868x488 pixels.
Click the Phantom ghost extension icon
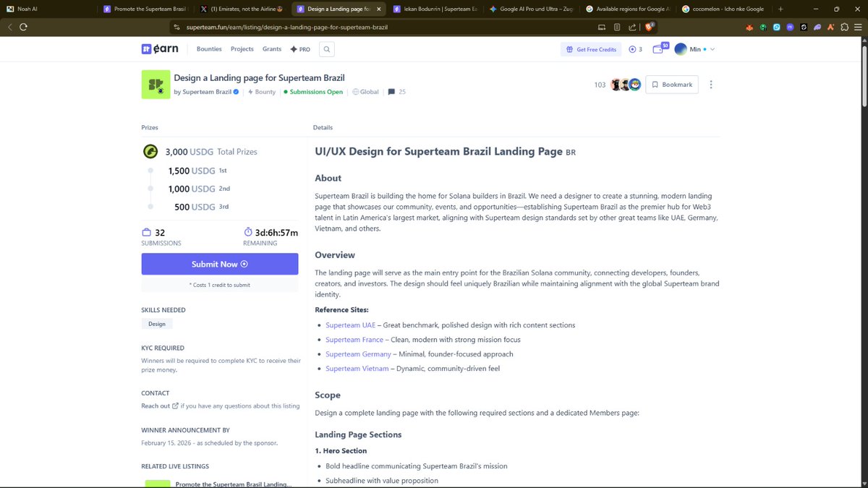[817, 27]
